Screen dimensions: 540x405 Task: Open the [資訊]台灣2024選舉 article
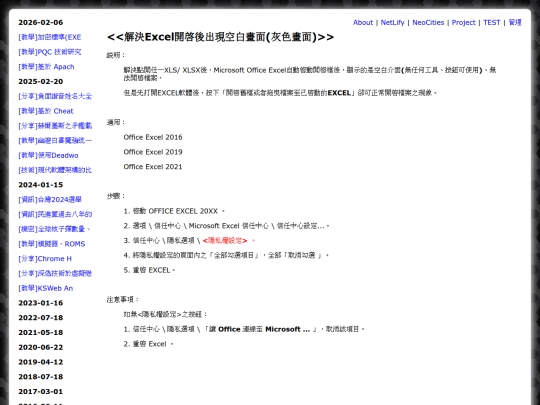[x=50, y=200]
